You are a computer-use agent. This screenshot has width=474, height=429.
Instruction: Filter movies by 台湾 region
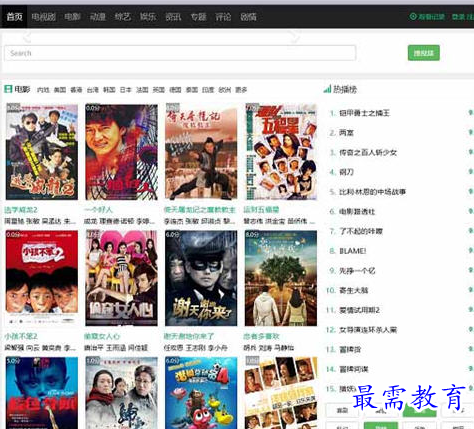click(93, 90)
